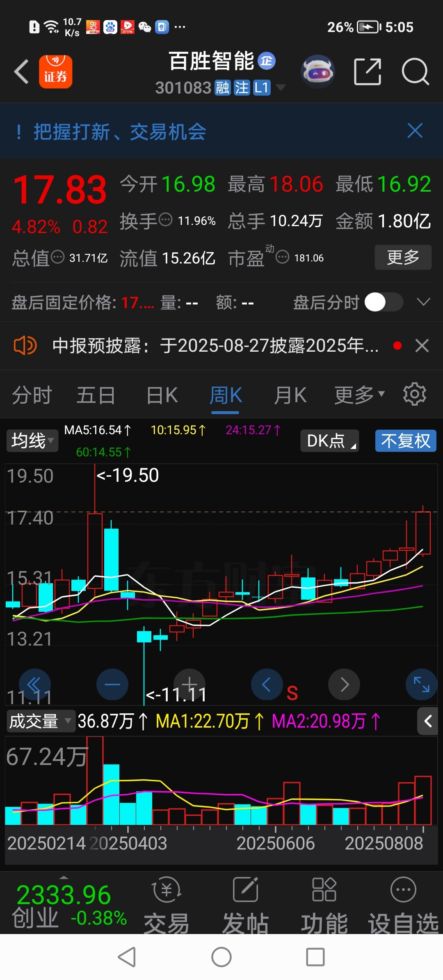Open the 成交量 sub-indicator dropdown
Screen dimensions: 443x980
40,721
